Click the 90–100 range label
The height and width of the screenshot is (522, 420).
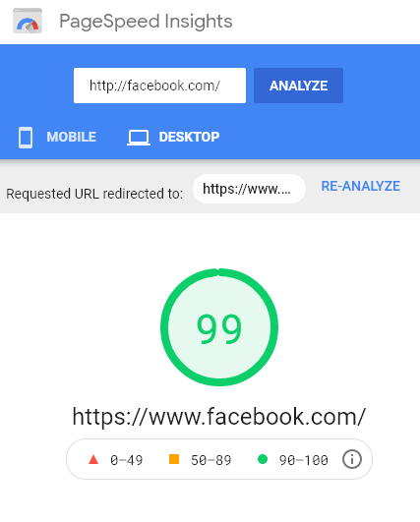[304, 460]
